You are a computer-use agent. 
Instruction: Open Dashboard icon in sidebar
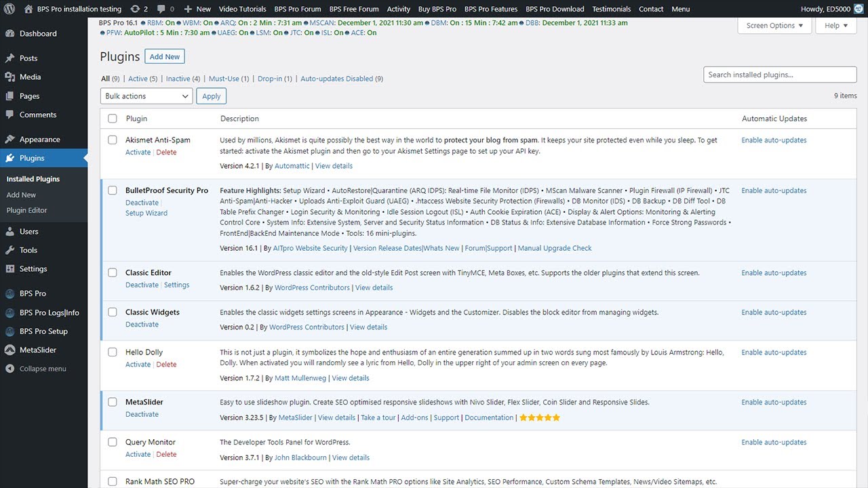9,33
